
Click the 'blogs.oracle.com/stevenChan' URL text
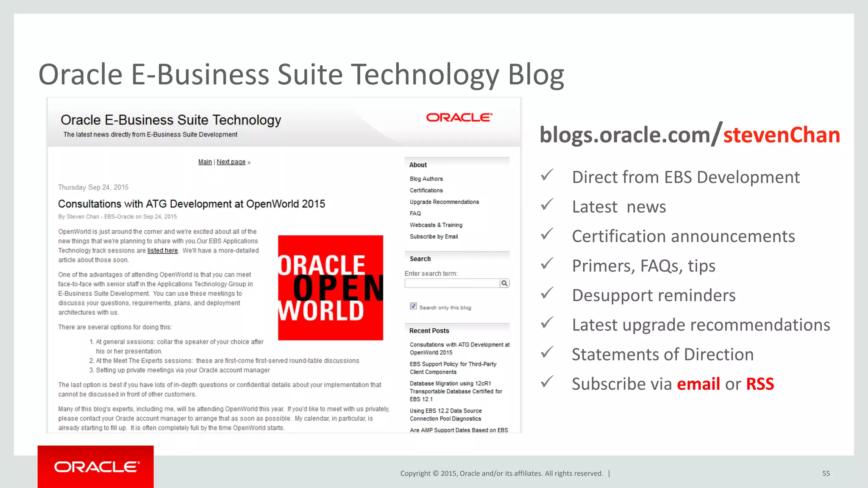click(690, 135)
